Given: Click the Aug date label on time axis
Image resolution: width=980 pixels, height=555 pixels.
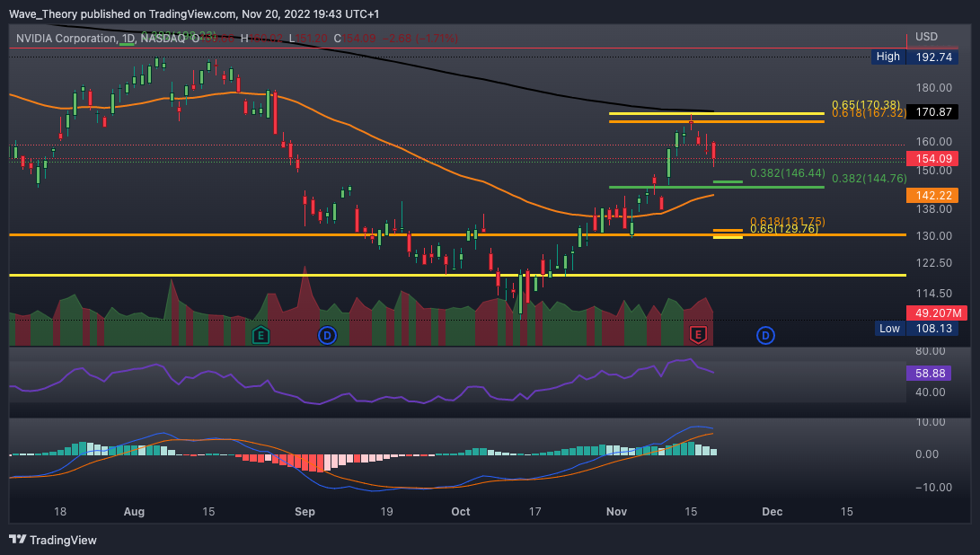Looking at the screenshot, I should click(x=134, y=511).
